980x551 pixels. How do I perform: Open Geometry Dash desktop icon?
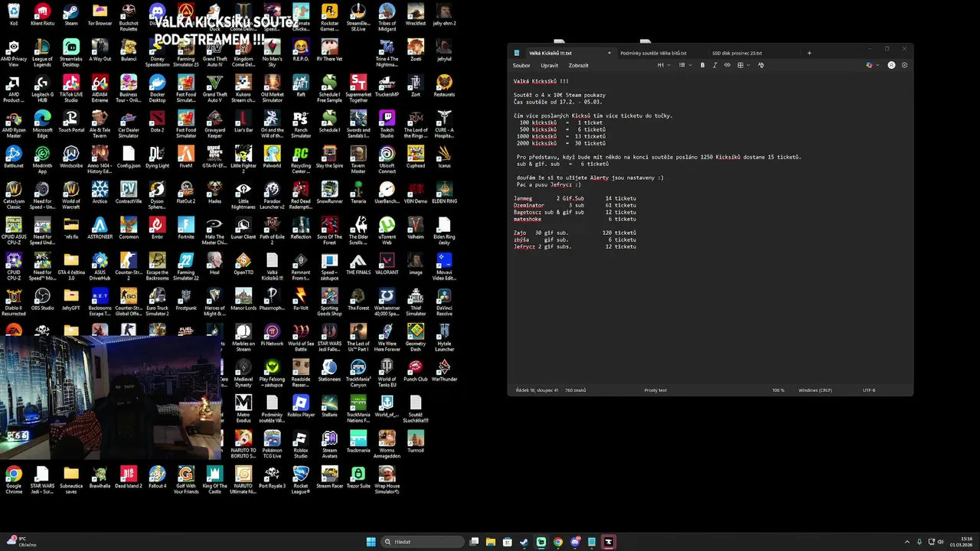pyautogui.click(x=416, y=337)
